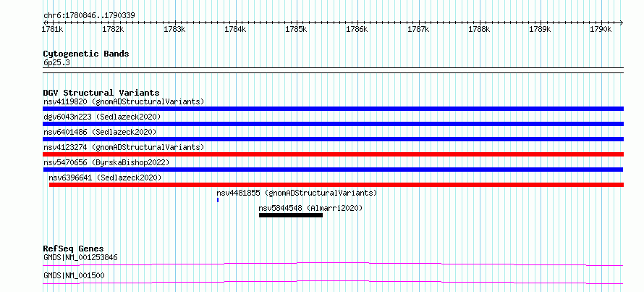Select the red nsv4123274 variant bar
The width and height of the screenshot is (644, 292).
click(333, 154)
